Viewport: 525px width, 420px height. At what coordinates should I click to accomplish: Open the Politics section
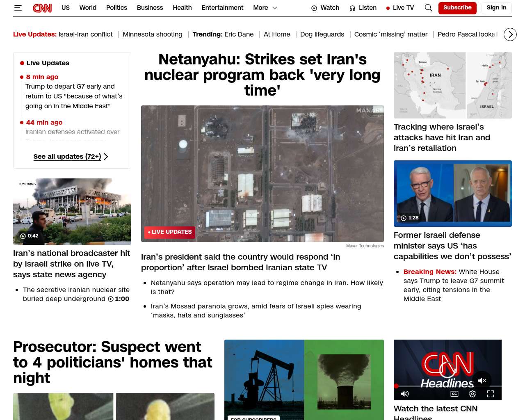116,8
